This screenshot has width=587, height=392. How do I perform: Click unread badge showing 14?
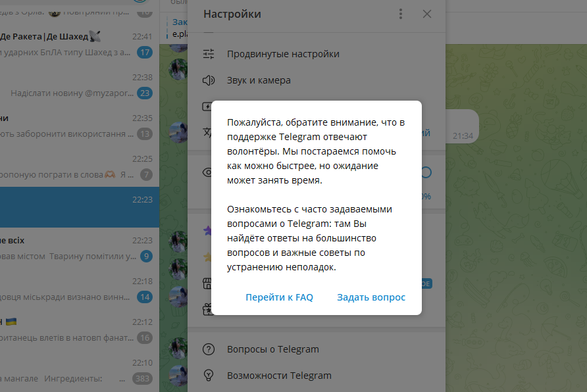(x=145, y=297)
